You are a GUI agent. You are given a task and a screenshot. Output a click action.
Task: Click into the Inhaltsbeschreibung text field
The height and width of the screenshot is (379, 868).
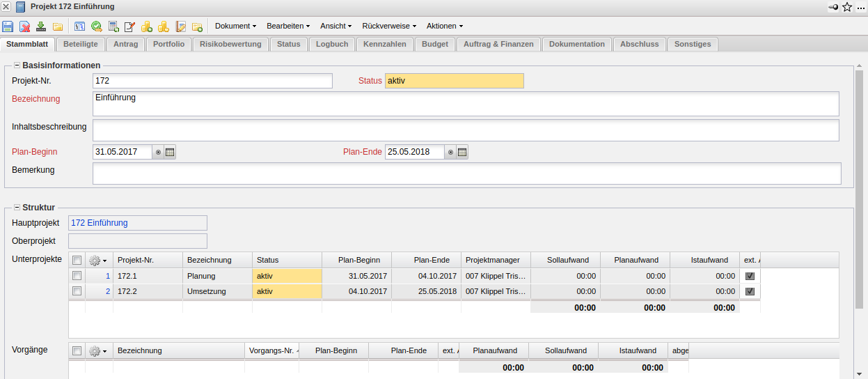point(465,130)
